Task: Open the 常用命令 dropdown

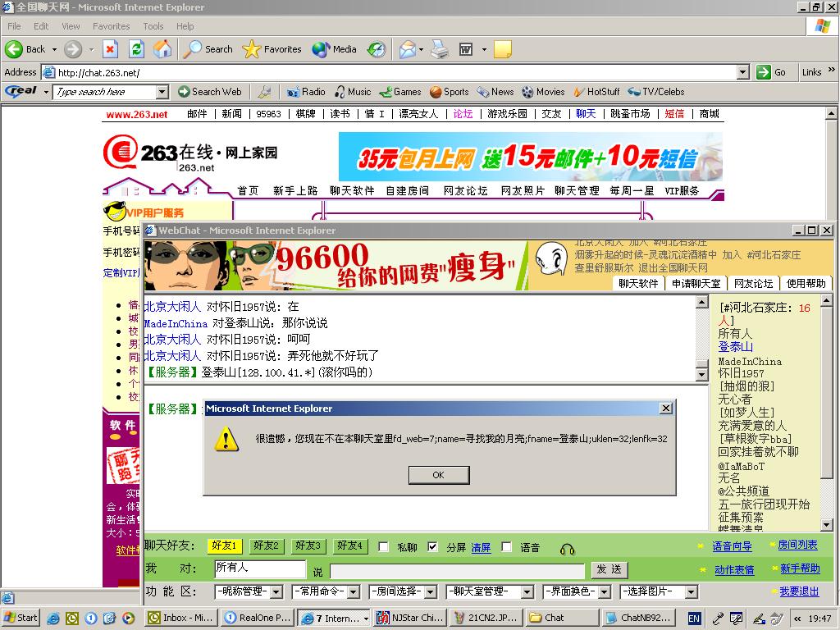Action: point(326,591)
